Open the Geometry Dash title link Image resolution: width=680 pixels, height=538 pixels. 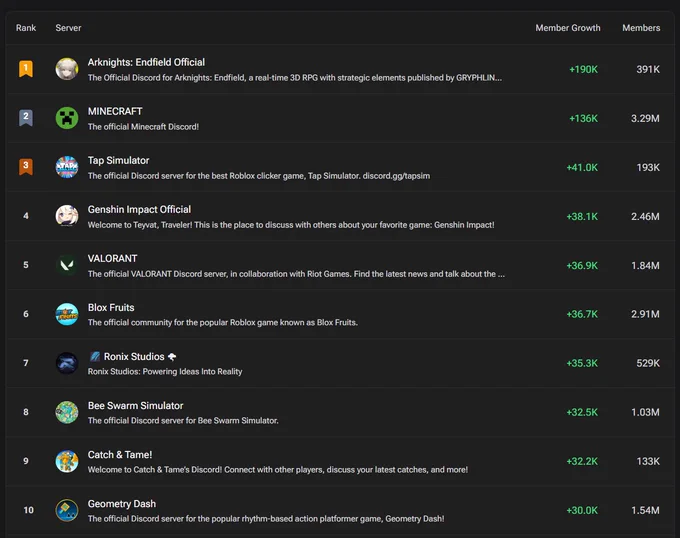[121, 504]
